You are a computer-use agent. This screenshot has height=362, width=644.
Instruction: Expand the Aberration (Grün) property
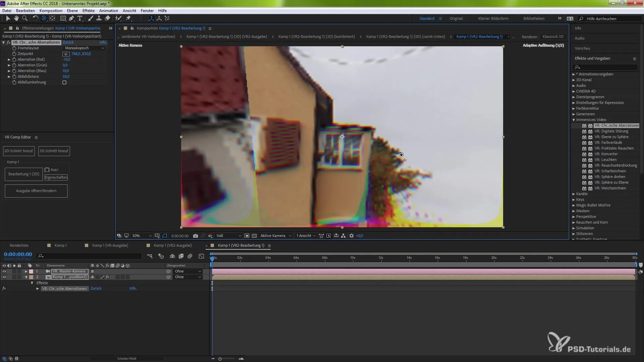tap(9, 65)
